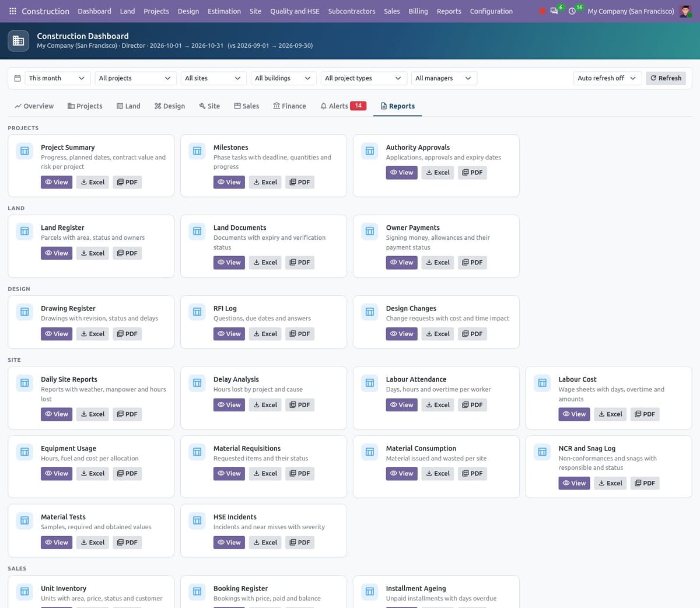Click the Construction Dashboard building icon
Viewport: 700px width, 608px height.
(x=19, y=40)
